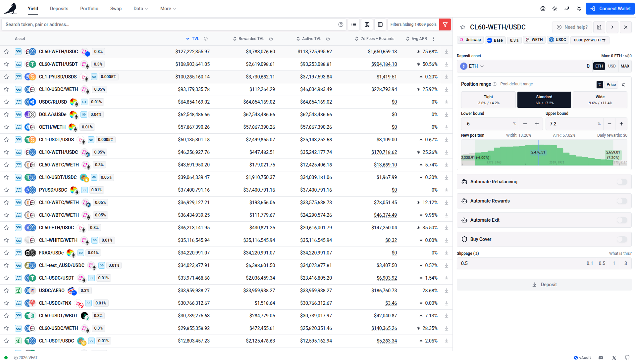Toggle the side panel layout icon

point(380,24)
